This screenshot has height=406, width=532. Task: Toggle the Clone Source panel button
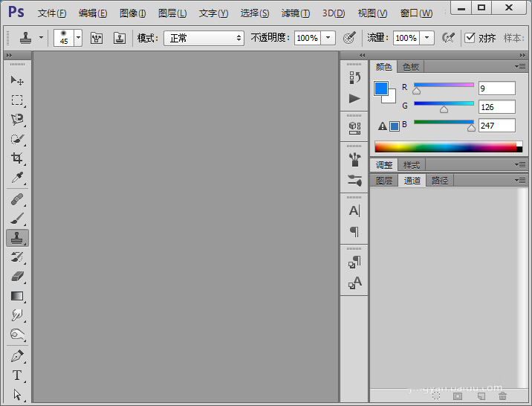(119, 38)
